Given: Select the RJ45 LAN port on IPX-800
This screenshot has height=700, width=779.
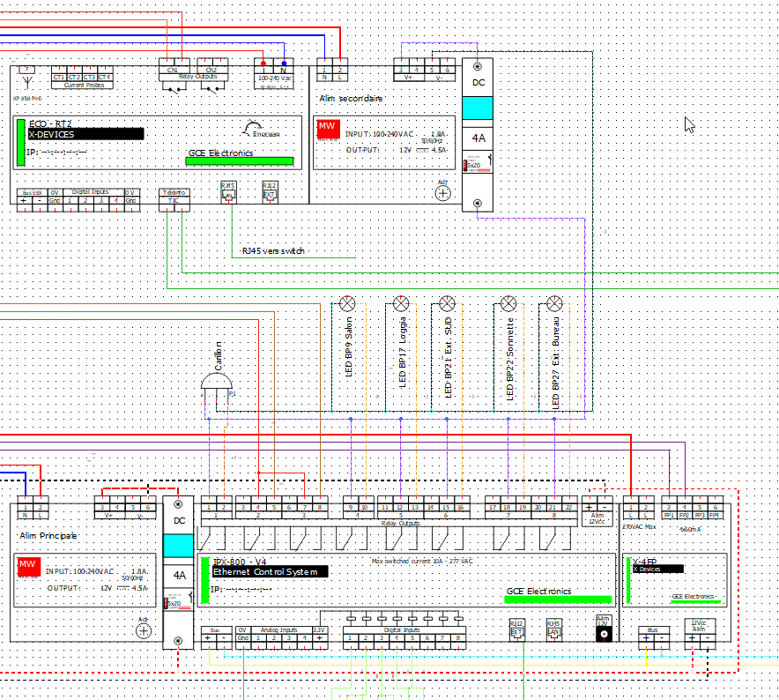Looking at the screenshot, I should [x=553, y=628].
